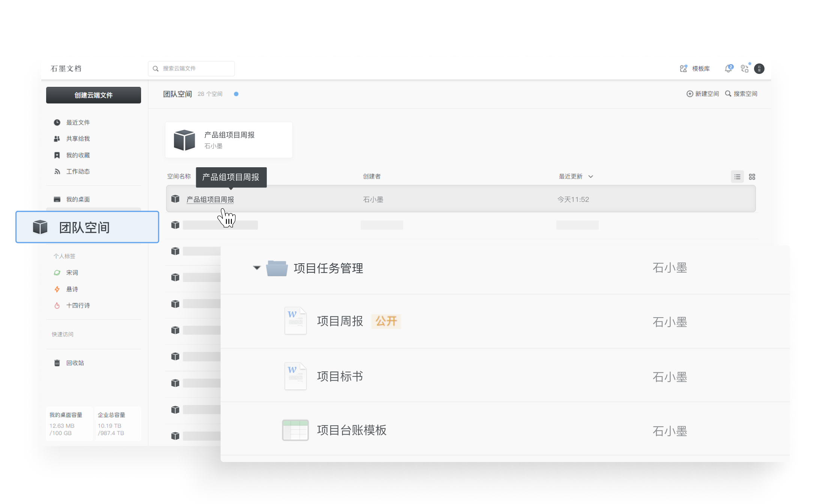Open the 产品组项目周报 row link

pyautogui.click(x=210, y=199)
